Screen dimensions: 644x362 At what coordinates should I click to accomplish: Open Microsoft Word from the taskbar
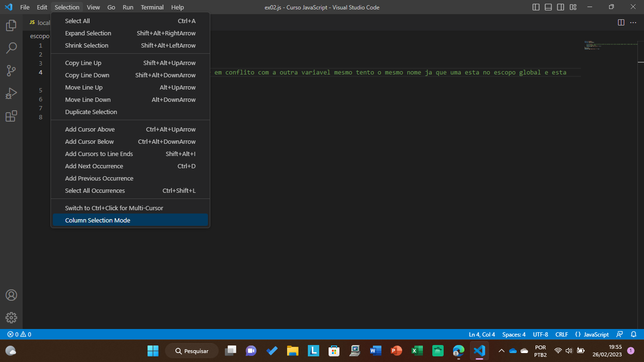[x=376, y=351]
